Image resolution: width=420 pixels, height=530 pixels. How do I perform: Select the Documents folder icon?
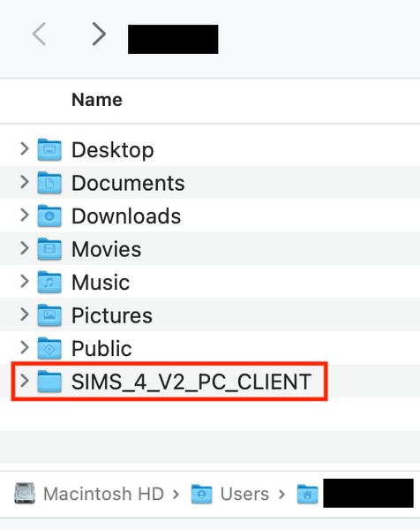tap(49, 182)
